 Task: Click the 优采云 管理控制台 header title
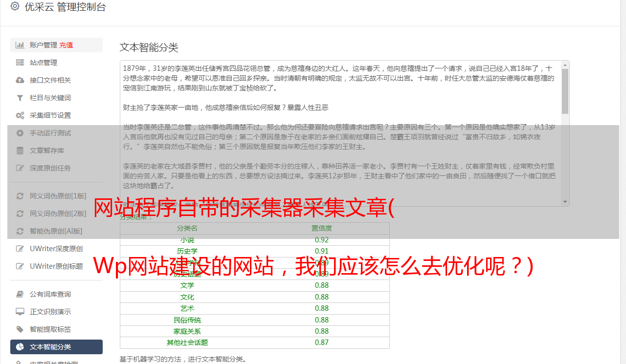(x=65, y=7)
